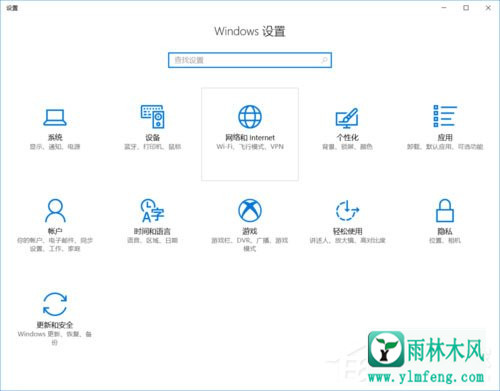Select the 隐私 label

445,231
